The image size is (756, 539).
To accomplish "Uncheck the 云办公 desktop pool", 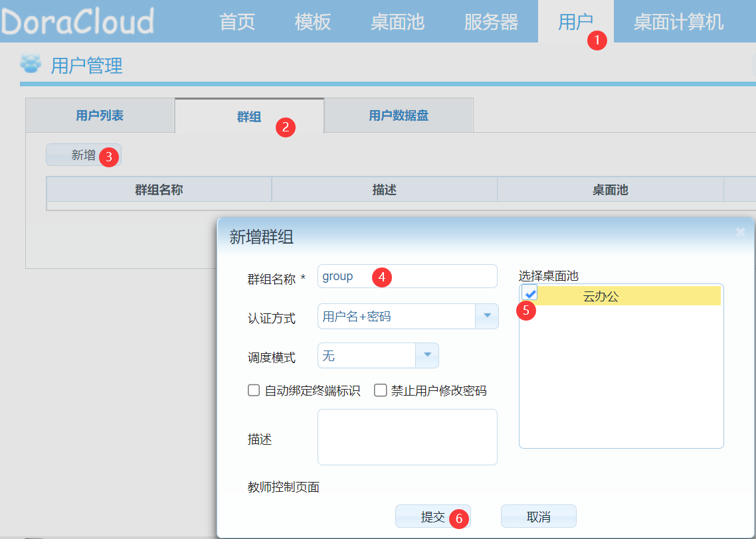I will pos(529,293).
